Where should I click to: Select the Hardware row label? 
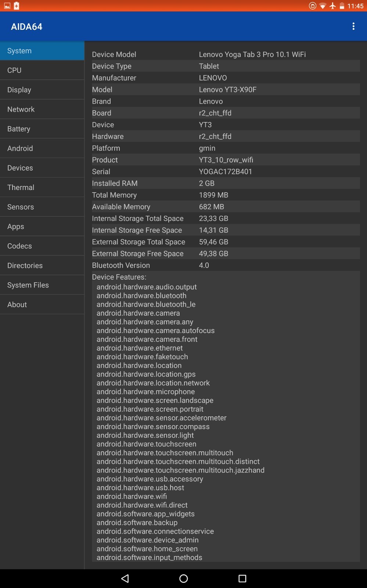tap(108, 136)
